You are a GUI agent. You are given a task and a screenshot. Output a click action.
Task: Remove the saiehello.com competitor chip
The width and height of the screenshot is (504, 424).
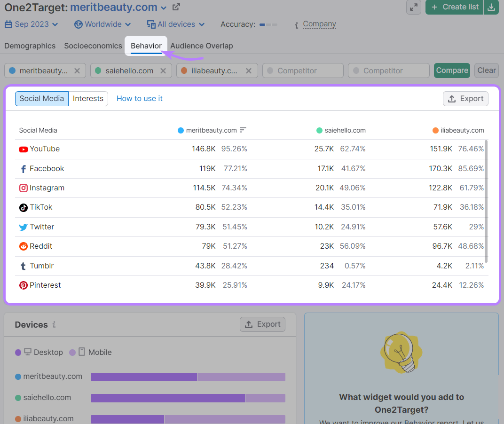pyautogui.click(x=164, y=70)
